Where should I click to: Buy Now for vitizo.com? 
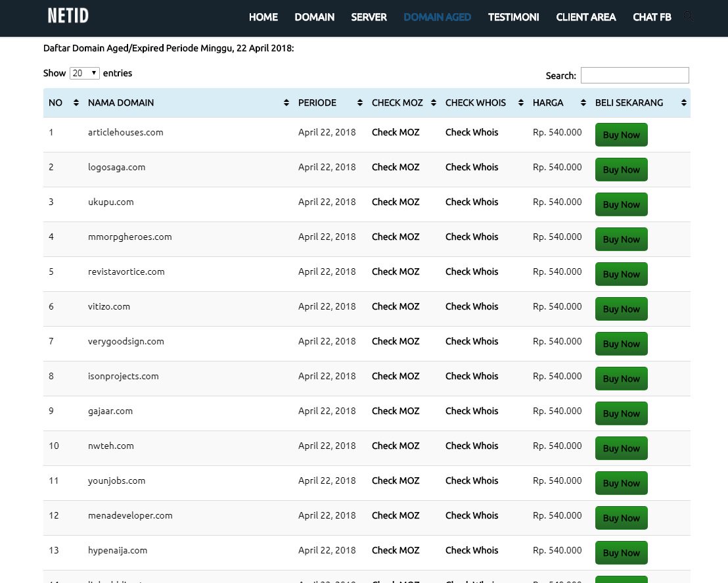[621, 309]
